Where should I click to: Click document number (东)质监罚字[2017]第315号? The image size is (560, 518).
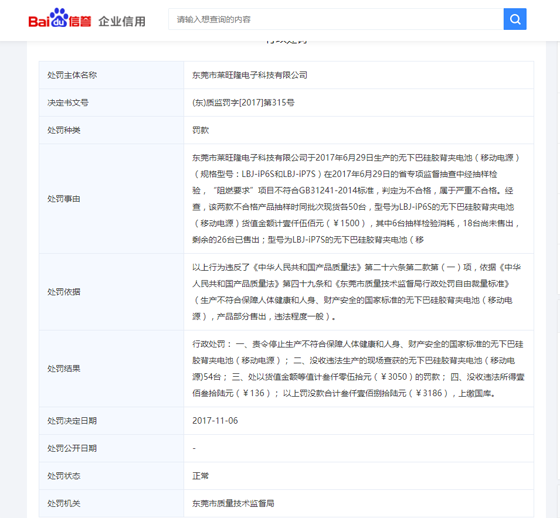pyautogui.click(x=243, y=103)
